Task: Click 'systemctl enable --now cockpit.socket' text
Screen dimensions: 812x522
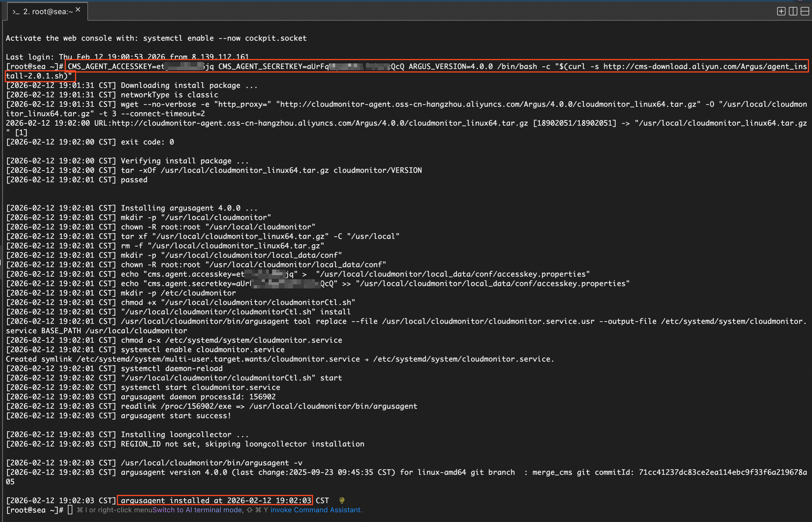Action: [x=225, y=38]
